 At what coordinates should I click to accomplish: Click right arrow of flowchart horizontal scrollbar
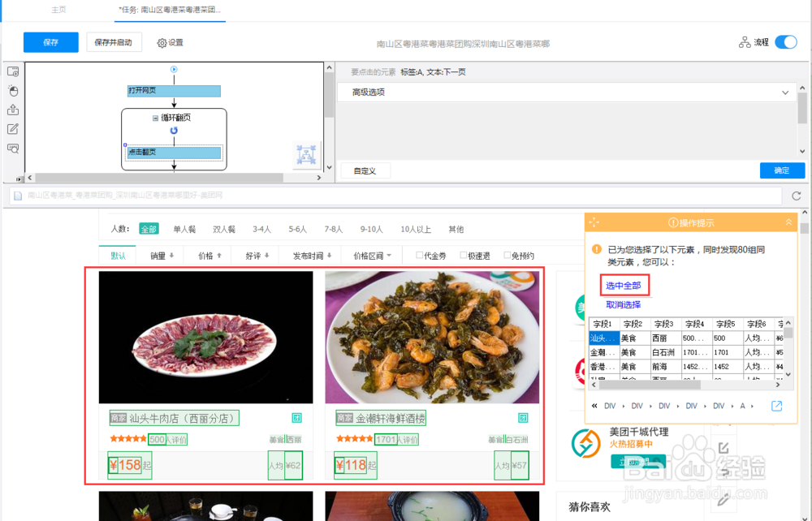[318, 178]
